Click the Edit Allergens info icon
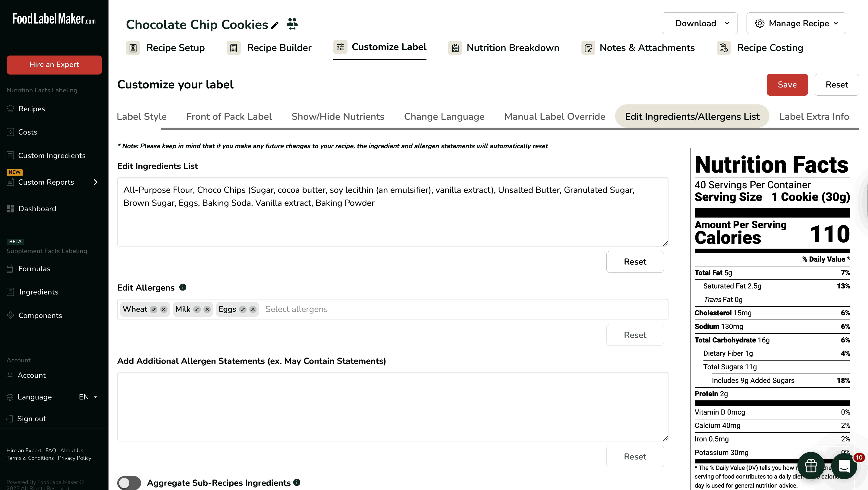Viewport: 868px width, 490px height. pos(183,287)
